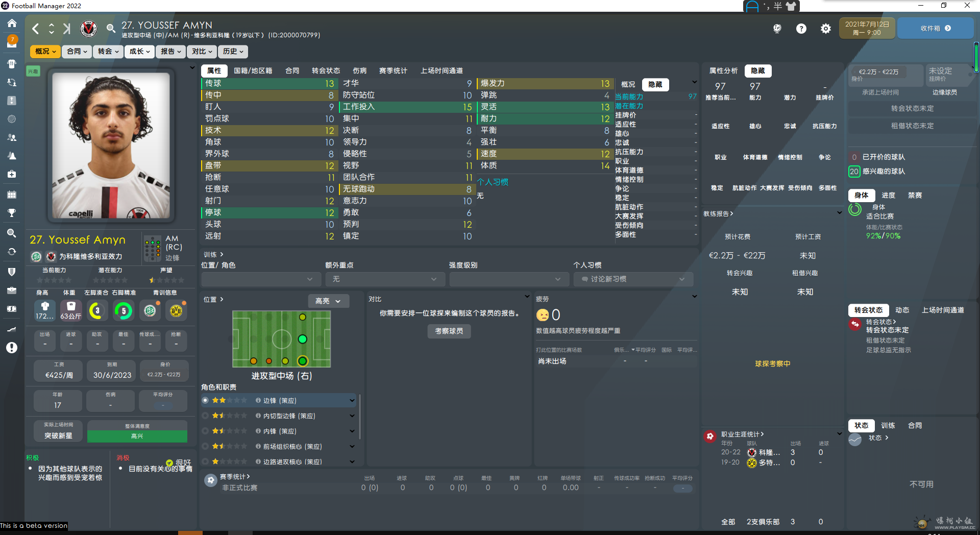Open the 概况 dropdown menu

[45, 52]
